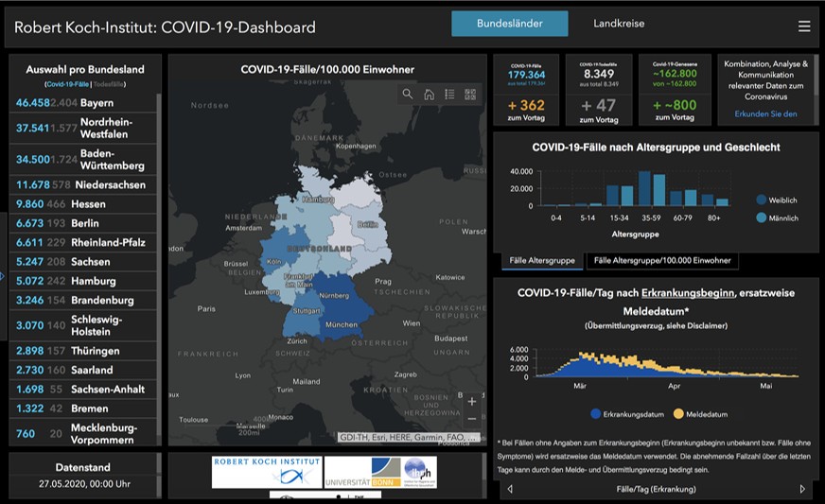Click the 35-59 age group bars
This screenshot has width=825, height=504.
click(x=652, y=188)
